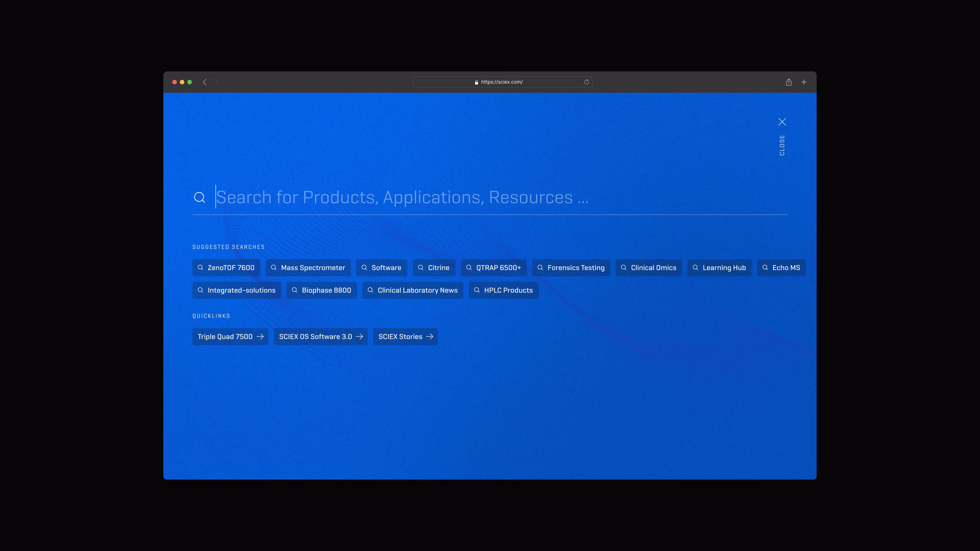Open a new tab with plus icon
This screenshot has width=980, height=551.
804,82
